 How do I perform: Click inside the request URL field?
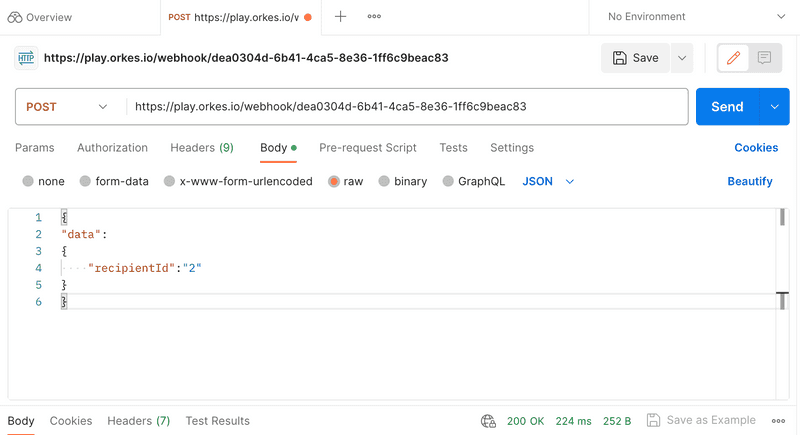tap(400, 107)
